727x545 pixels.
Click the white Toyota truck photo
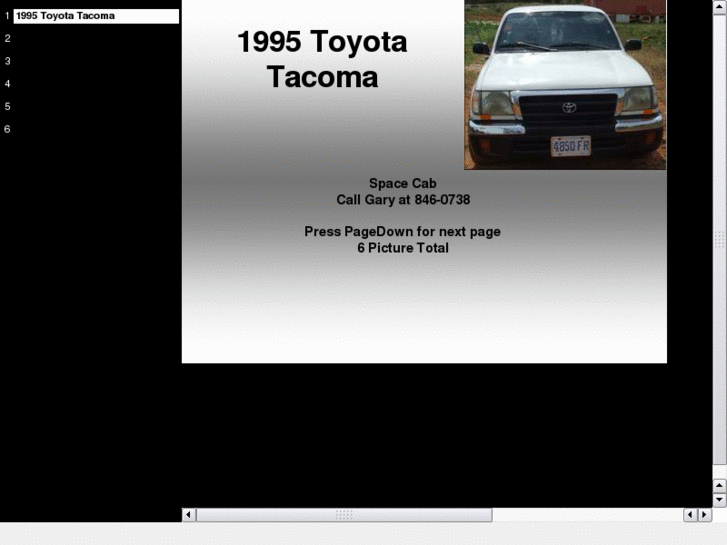[x=565, y=85]
